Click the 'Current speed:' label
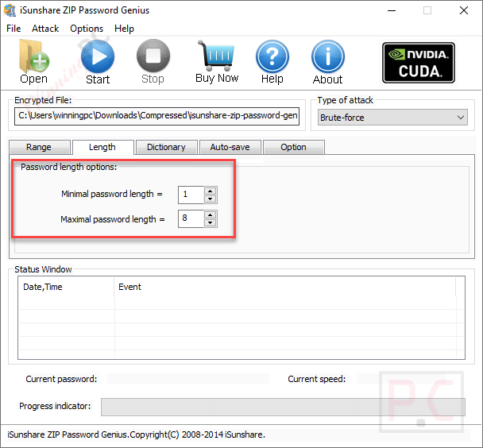Image resolution: width=483 pixels, height=448 pixels. [317, 379]
